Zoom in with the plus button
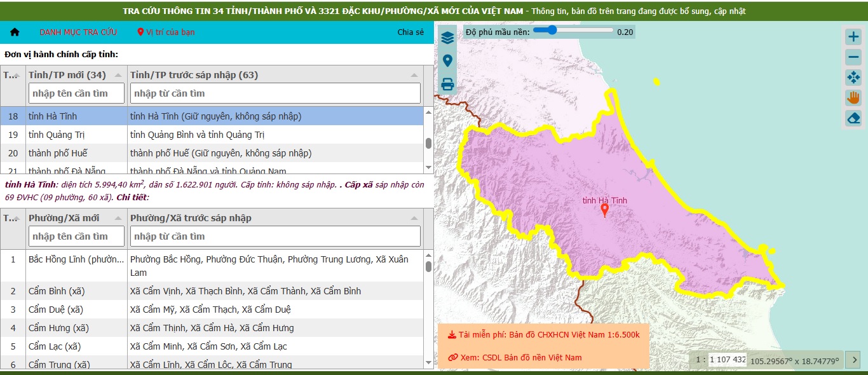Screen dimensions: 868x375 (x=853, y=37)
